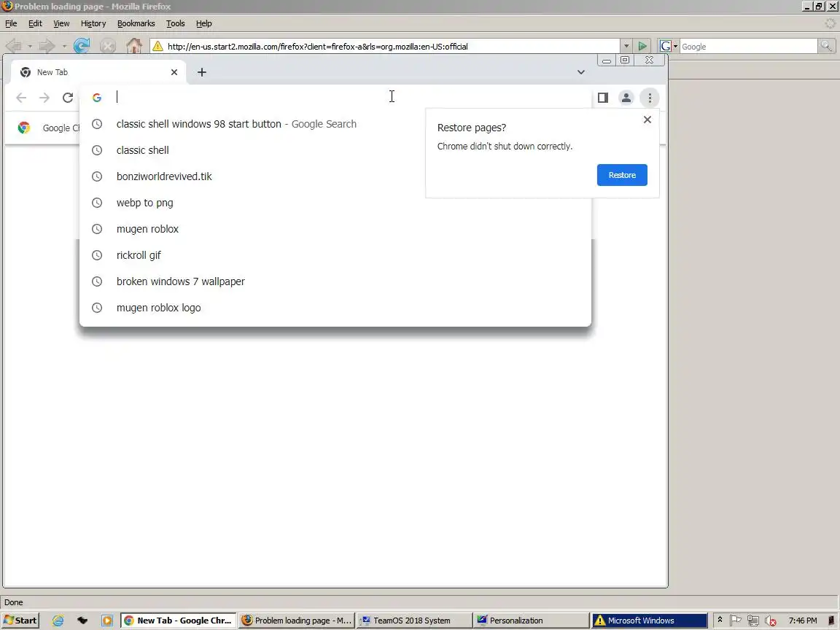The width and height of the screenshot is (840, 630).
Task: Go back using Firefox back arrow
Action: tap(14, 46)
